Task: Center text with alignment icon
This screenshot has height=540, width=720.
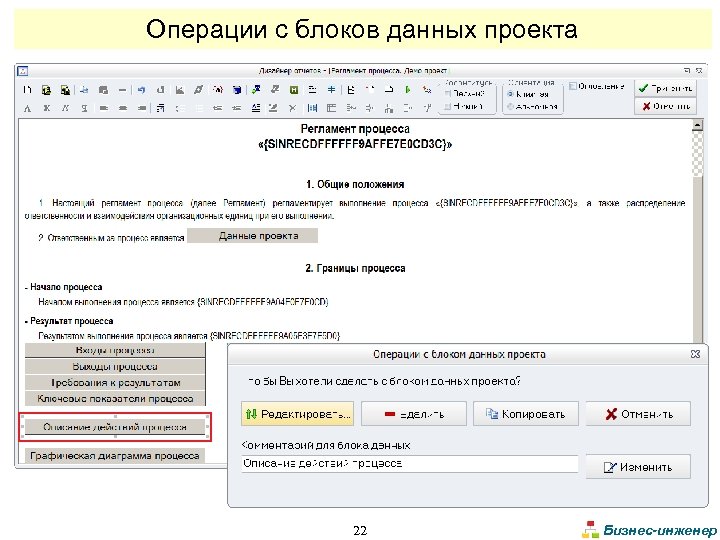Action: 123,108
